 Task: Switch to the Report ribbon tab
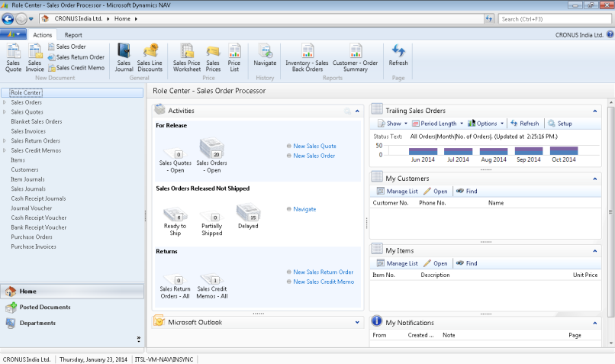tap(73, 35)
